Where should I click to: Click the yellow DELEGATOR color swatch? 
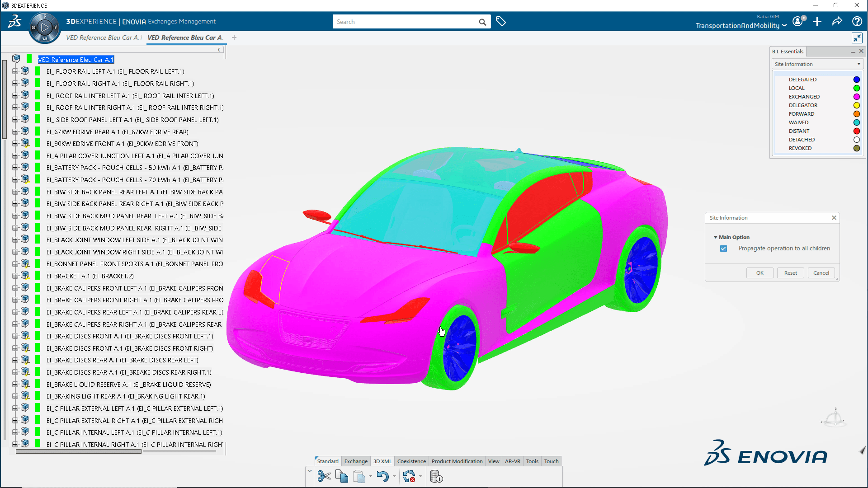[856, 105]
